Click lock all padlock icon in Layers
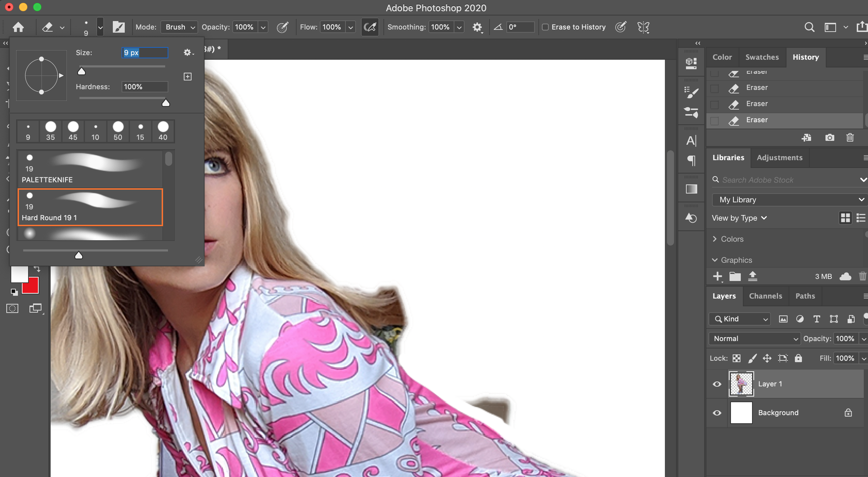 (x=798, y=358)
